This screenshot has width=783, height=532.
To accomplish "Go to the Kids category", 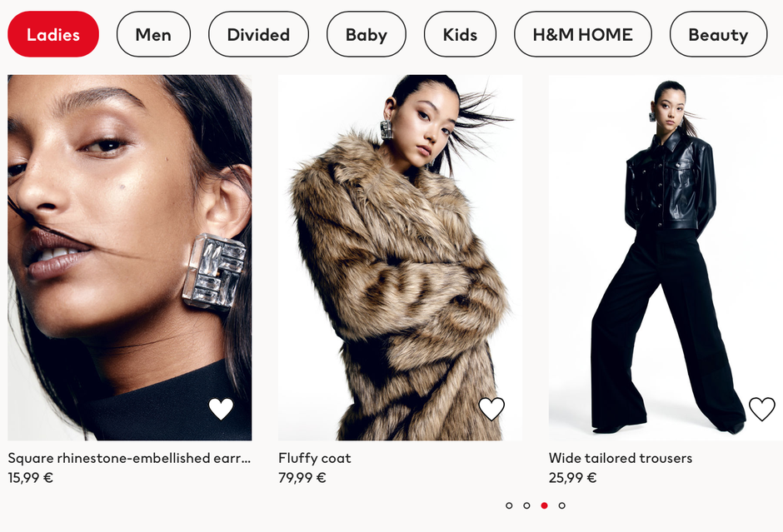I will tap(460, 34).
